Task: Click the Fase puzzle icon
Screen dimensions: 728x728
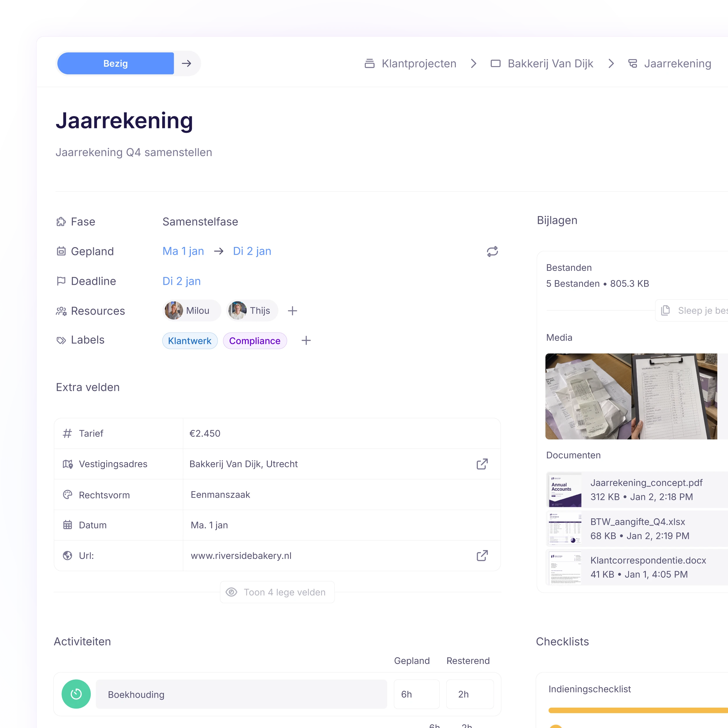Action: click(x=61, y=222)
